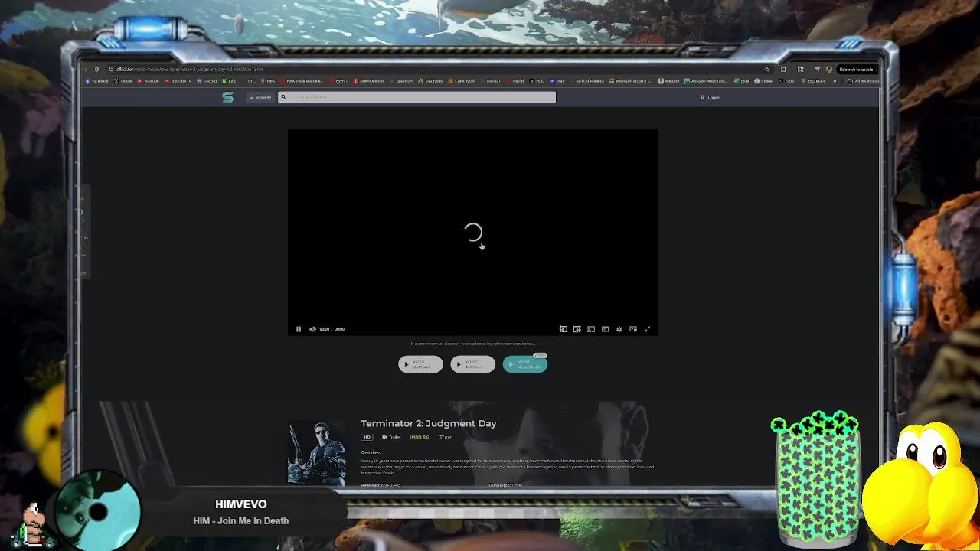Open the Indeed bookmark
This screenshot has width=980, height=551.
(763, 81)
